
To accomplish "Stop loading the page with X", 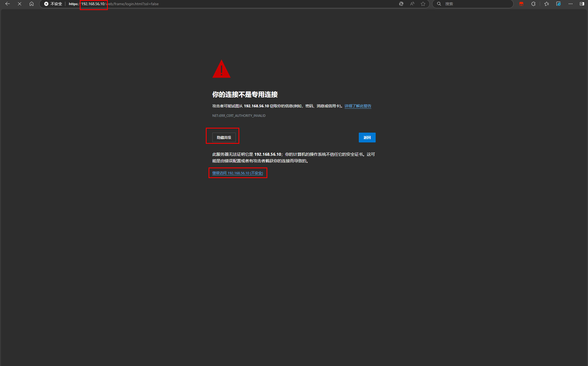I will (20, 4).
